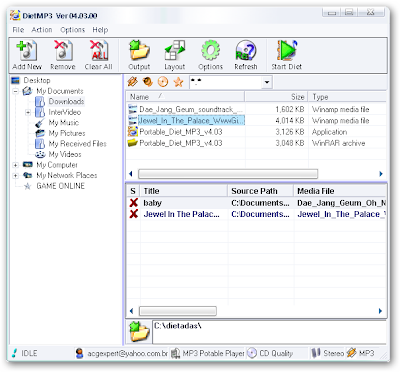Screen dimensions: 400x372
Task: Sort files by Name column header
Action: coord(185,97)
